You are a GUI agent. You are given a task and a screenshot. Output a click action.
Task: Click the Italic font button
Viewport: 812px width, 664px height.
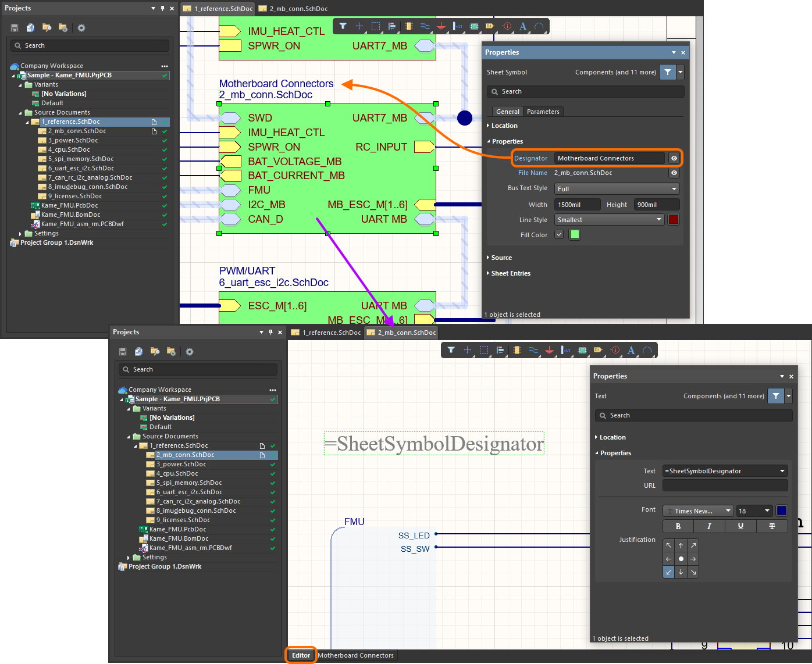pos(709,526)
